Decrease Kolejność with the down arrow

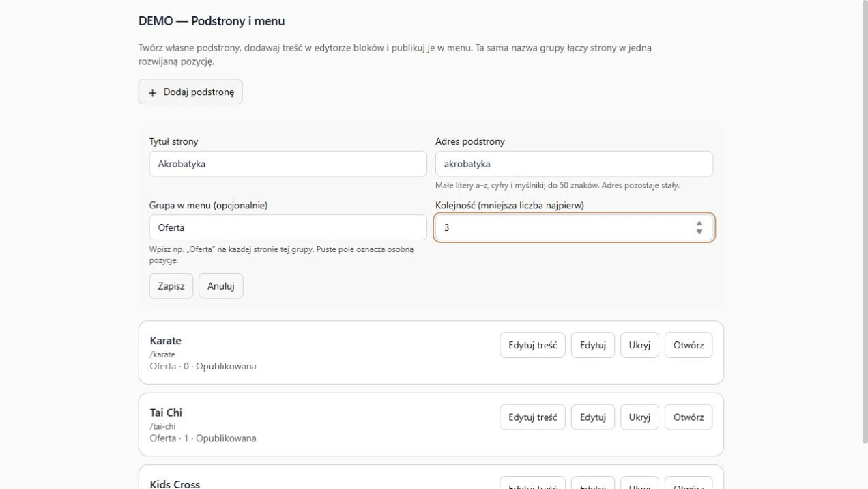coord(699,232)
